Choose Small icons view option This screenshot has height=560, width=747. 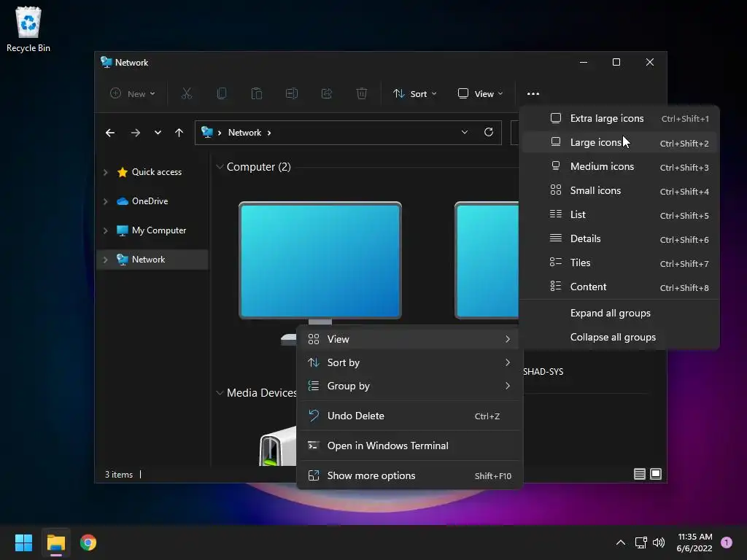click(619, 190)
